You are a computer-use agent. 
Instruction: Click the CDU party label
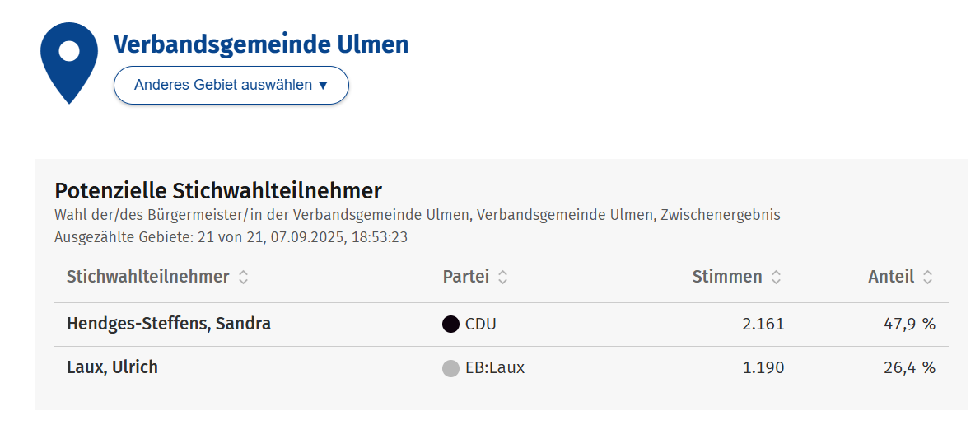tap(481, 325)
